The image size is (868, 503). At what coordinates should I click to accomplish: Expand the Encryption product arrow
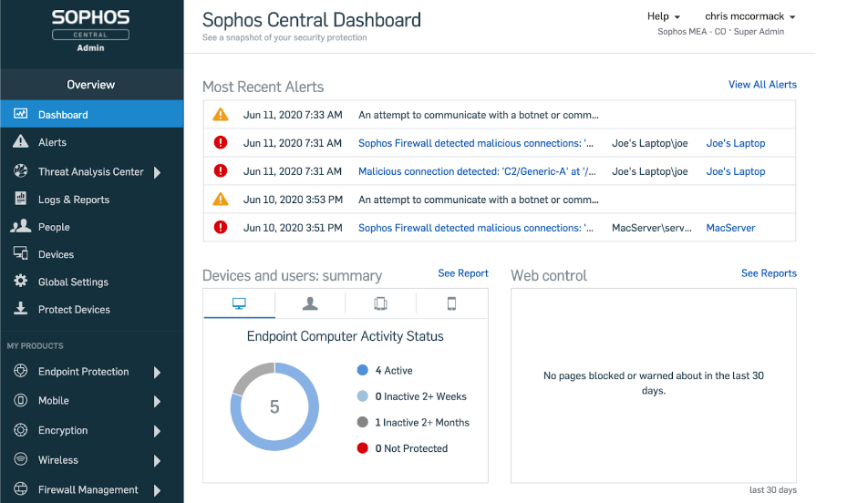pyautogui.click(x=157, y=431)
